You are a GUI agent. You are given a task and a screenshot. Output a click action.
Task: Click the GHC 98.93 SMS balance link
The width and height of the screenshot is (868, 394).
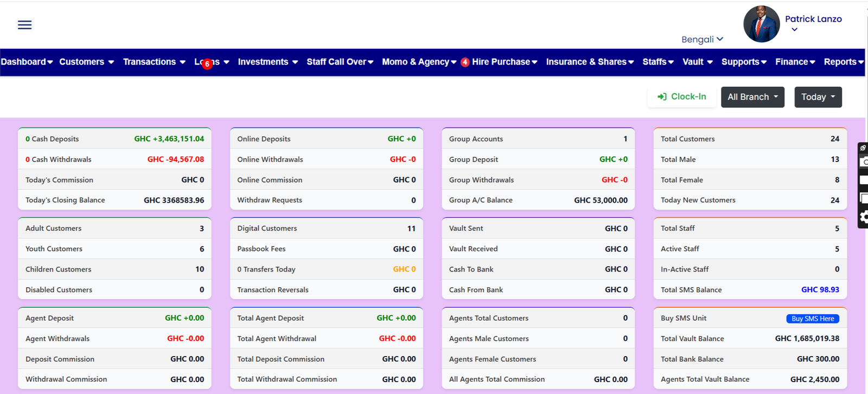pos(820,290)
